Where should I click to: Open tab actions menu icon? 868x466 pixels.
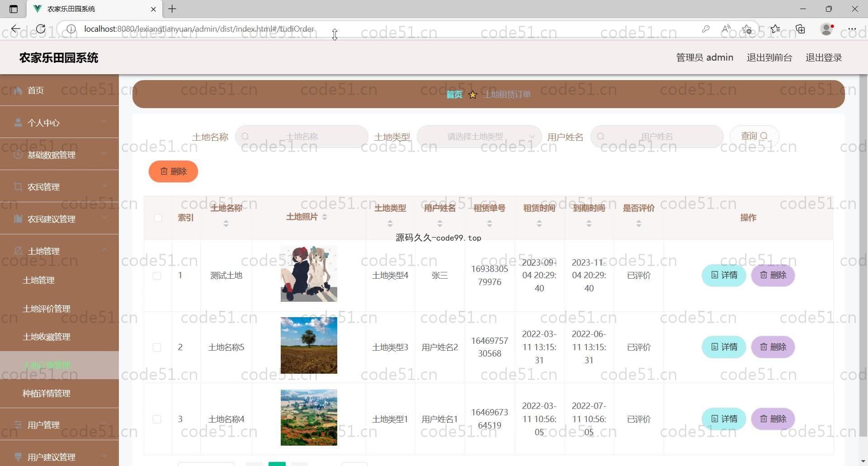(14, 9)
